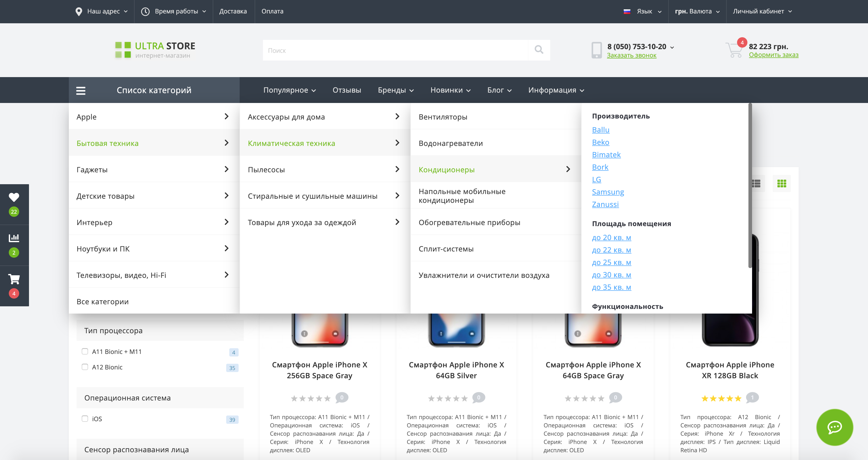The width and height of the screenshot is (868, 460).
Task: Click review count bubble for iPhone XR Black
Action: [752, 397]
